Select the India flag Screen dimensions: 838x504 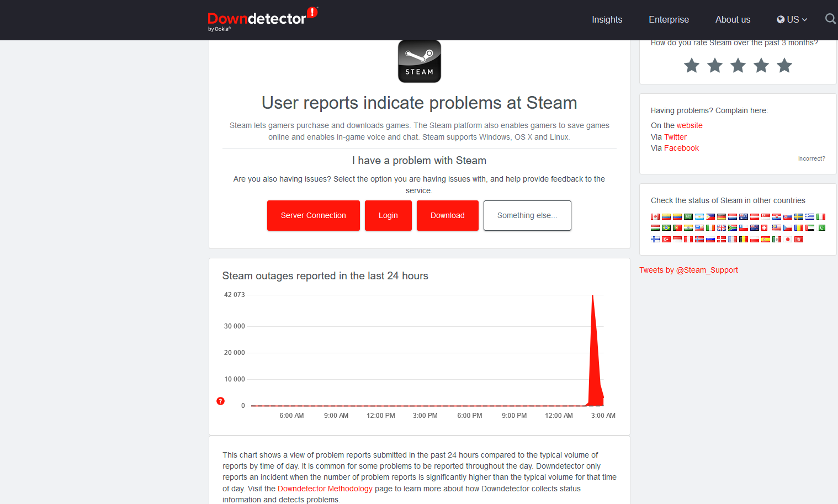click(688, 227)
